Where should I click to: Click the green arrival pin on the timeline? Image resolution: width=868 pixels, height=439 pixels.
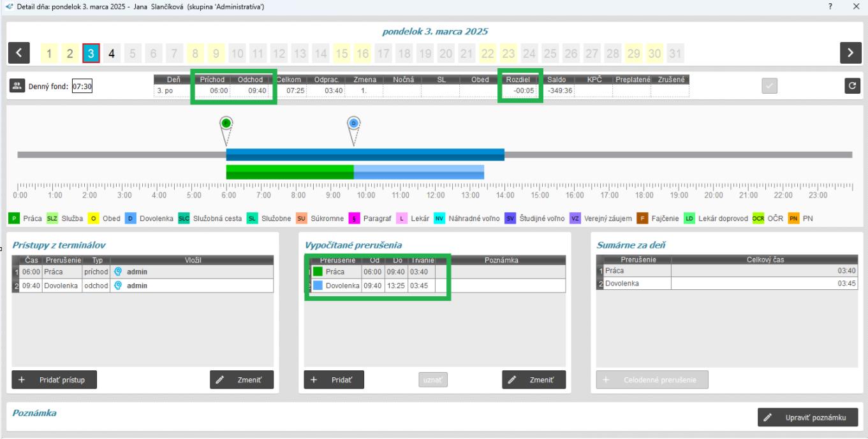(226, 123)
